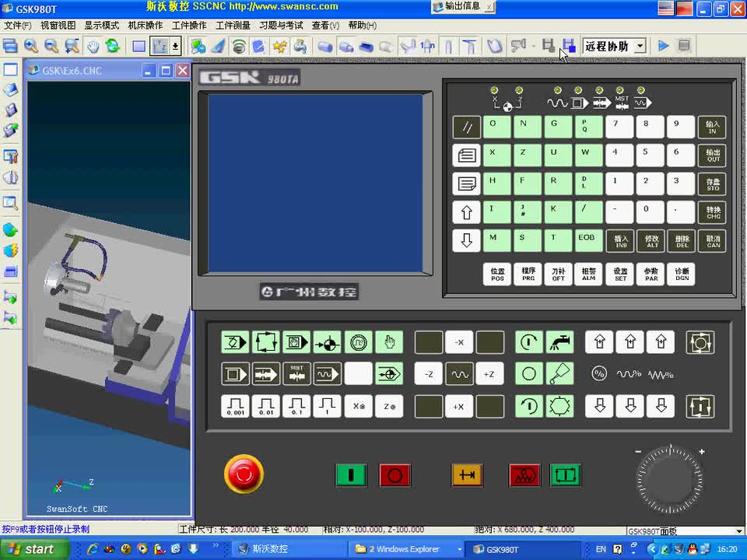Click the +Z jog button
747x560 pixels.
pyautogui.click(x=489, y=374)
